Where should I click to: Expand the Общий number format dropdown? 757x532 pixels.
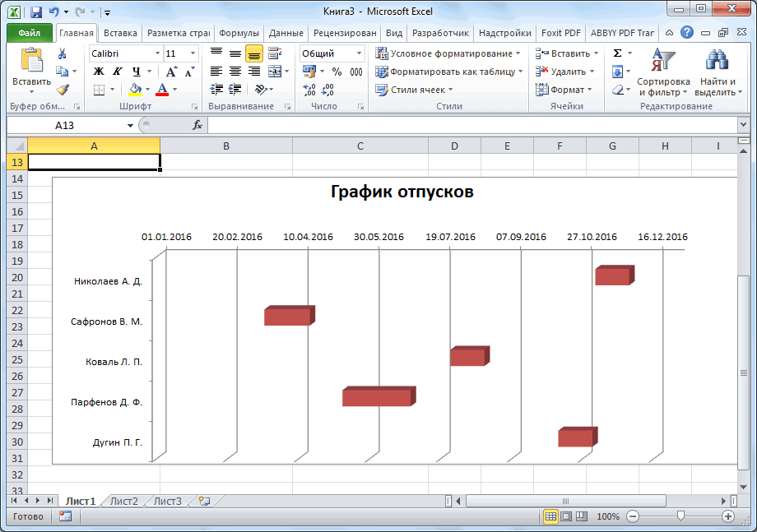(x=359, y=53)
